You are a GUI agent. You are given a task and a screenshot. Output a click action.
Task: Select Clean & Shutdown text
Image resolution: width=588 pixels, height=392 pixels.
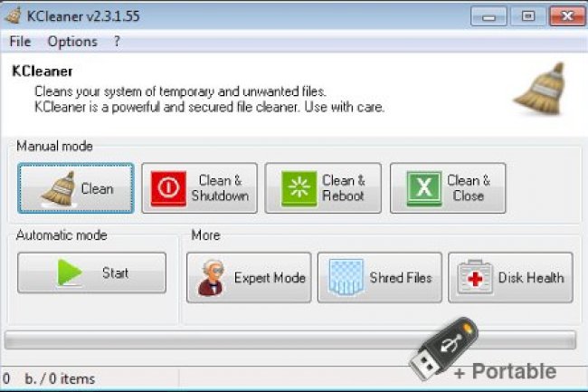220,188
